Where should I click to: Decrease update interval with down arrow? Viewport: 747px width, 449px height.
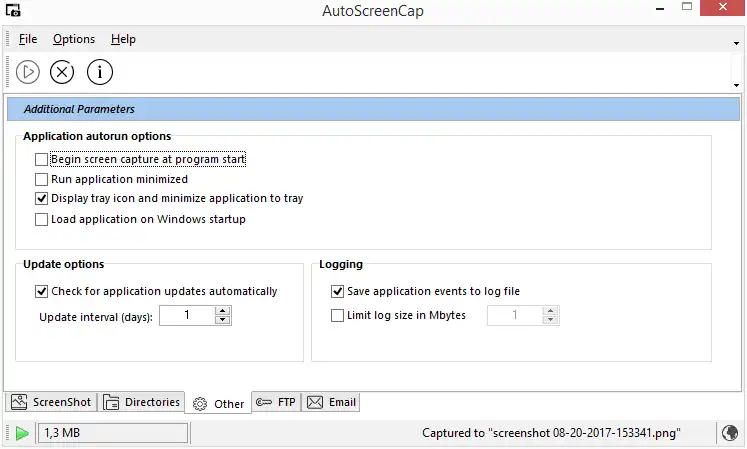[223, 320]
